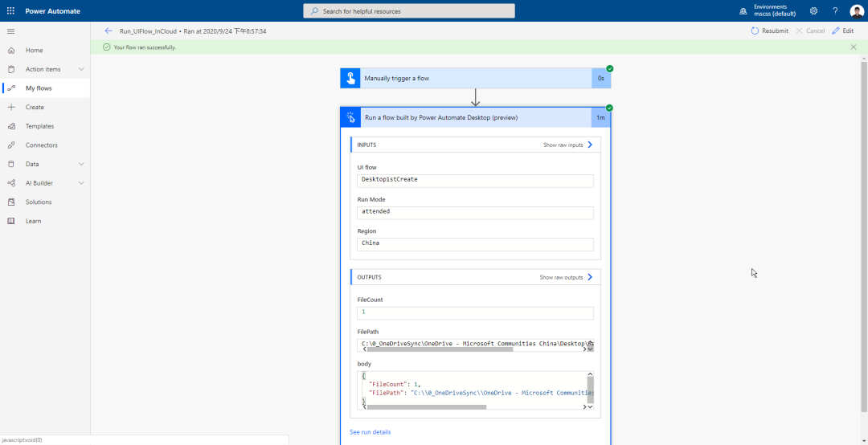Click the Templates icon

[11, 126]
